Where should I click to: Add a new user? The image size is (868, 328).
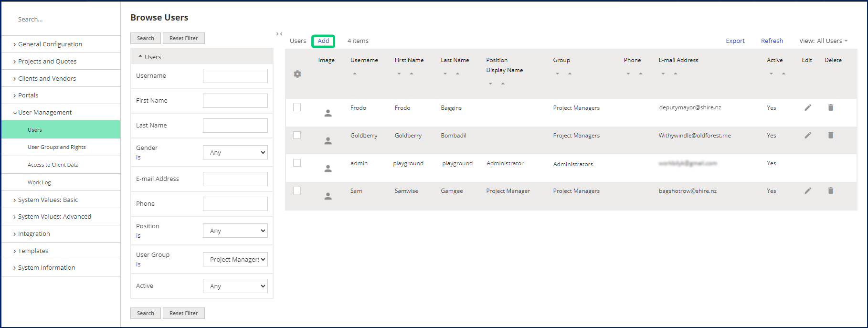pyautogui.click(x=323, y=41)
